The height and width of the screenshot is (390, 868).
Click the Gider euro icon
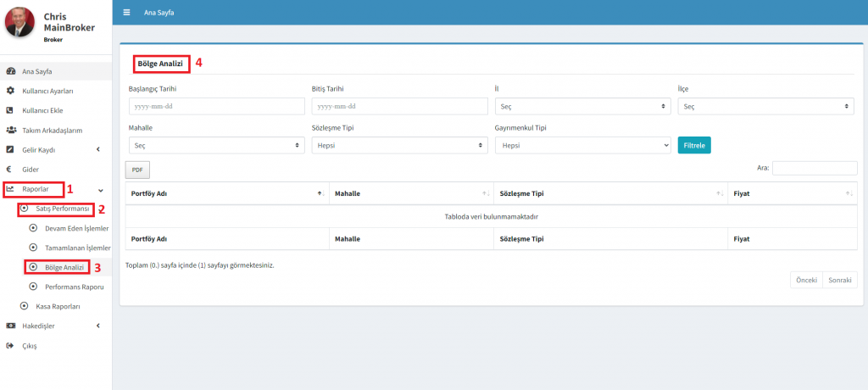[9, 170]
